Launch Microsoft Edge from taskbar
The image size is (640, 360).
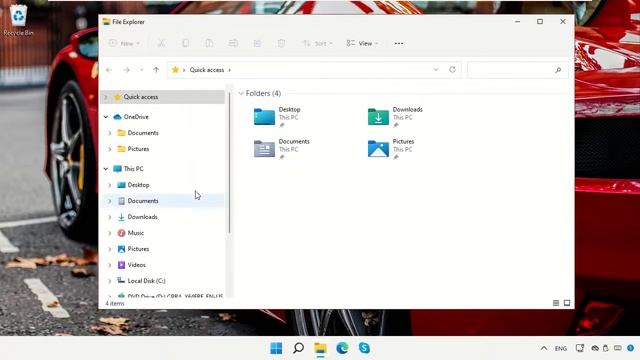point(342,348)
